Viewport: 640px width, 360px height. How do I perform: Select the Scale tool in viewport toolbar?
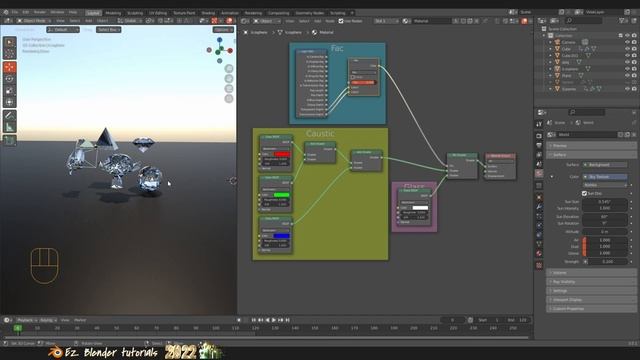pyautogui.click(x=10, y=91)
